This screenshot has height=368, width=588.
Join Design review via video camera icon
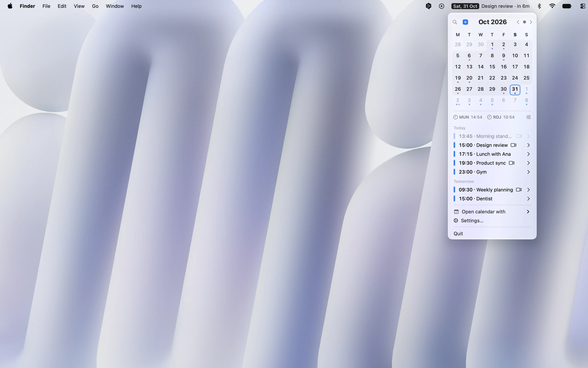[x=514, y=145]
